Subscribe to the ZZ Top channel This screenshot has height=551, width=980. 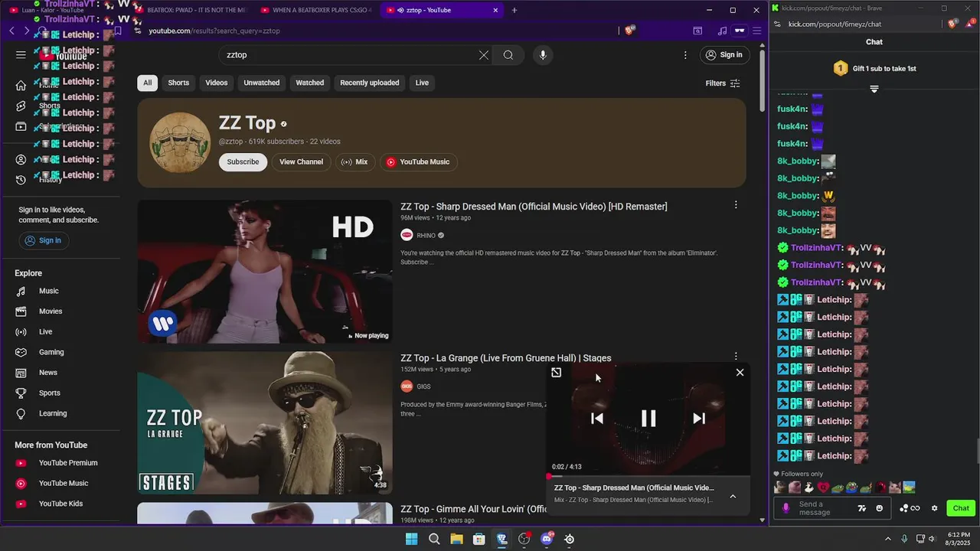tap(243, 161)
